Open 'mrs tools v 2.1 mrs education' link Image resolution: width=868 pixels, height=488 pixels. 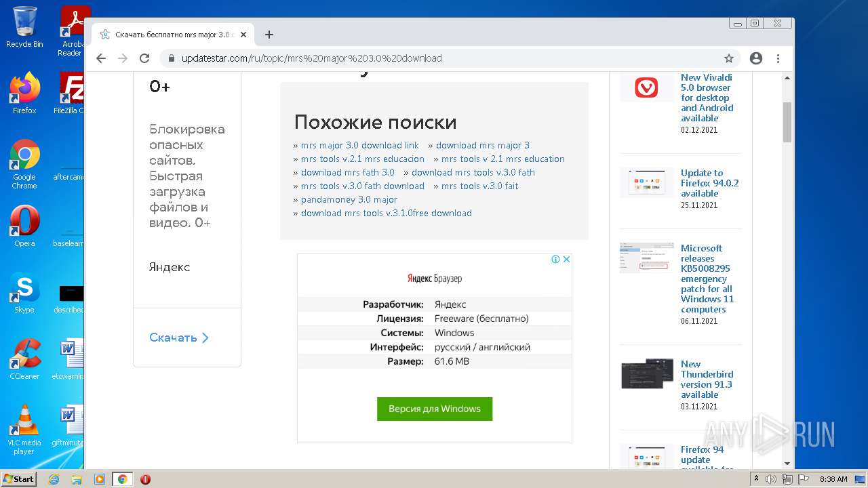tap(503, 159)
